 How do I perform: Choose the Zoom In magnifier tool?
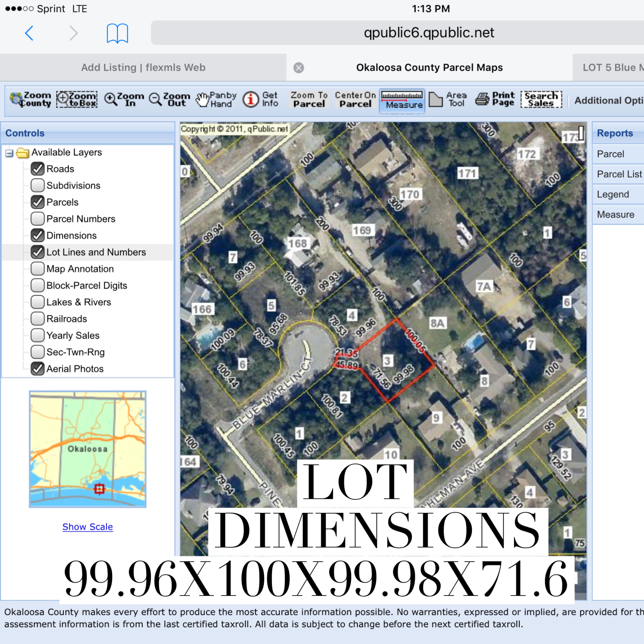click(x=124, y=99)
